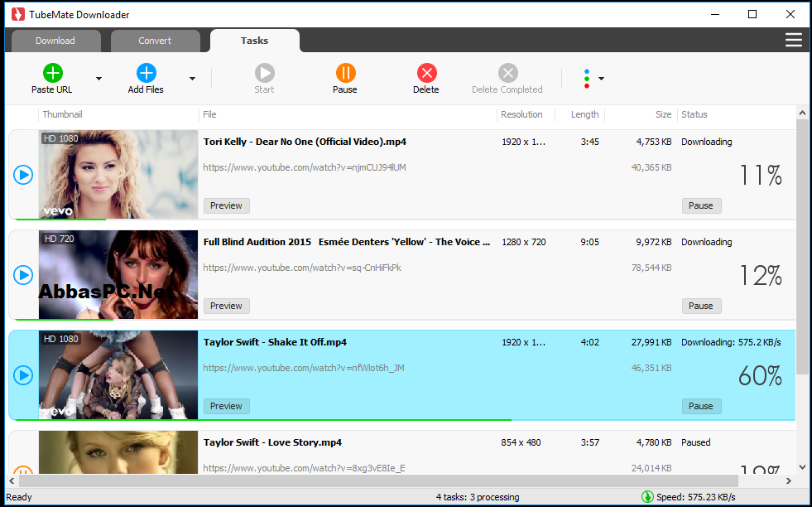Click the 854 x 480 resolution value
This screenshot has width=812, height=507.
coord(521,442)
